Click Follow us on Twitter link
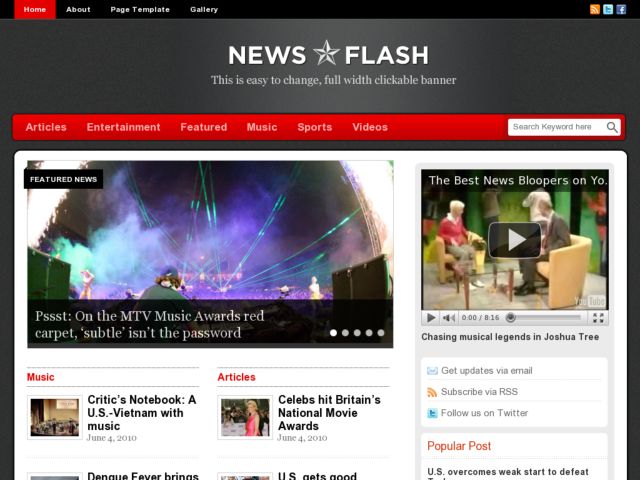640x480 pixels. pos(484,413)
